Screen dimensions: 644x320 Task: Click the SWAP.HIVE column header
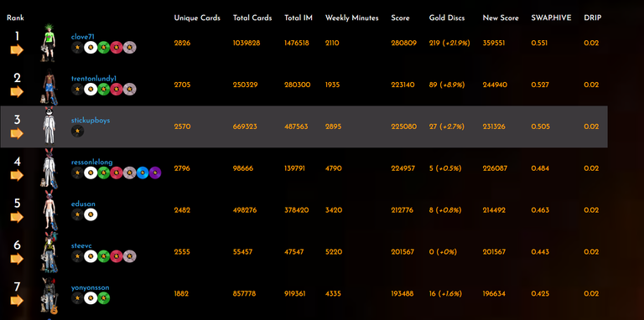click(551, 18)
